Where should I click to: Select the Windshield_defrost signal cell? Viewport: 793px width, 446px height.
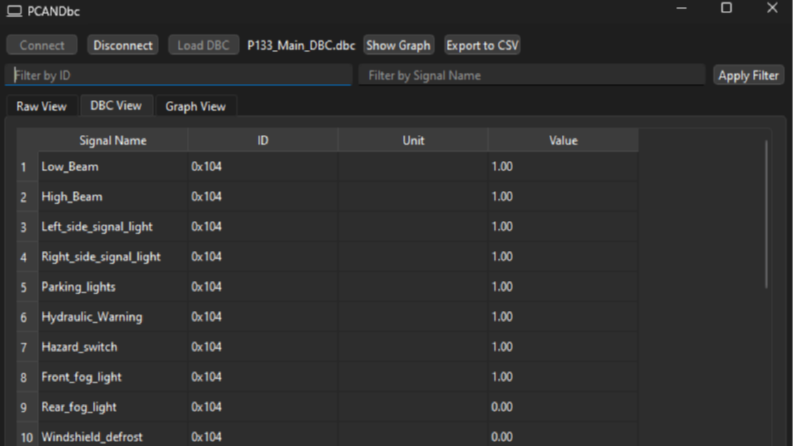(113, 436)
